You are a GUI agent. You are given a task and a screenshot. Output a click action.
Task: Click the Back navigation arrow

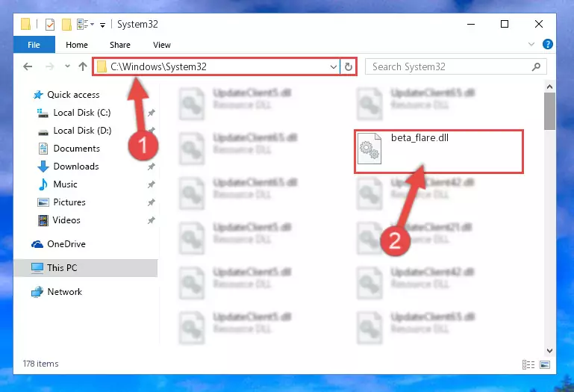[28, 66]
